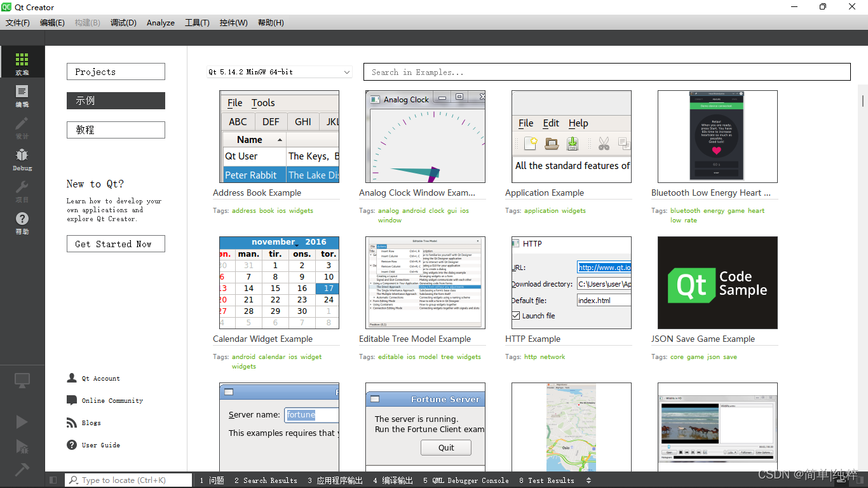
Task: Open the Bluetooth Low Energy Heart thumbnail
Action: [718, 137]
